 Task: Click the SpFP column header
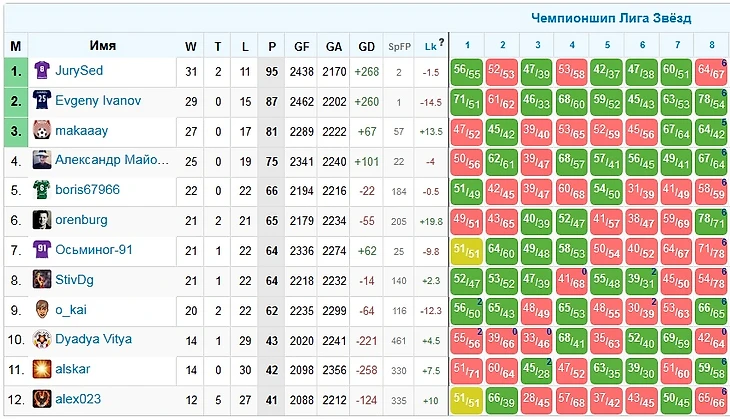coord(399,46)
